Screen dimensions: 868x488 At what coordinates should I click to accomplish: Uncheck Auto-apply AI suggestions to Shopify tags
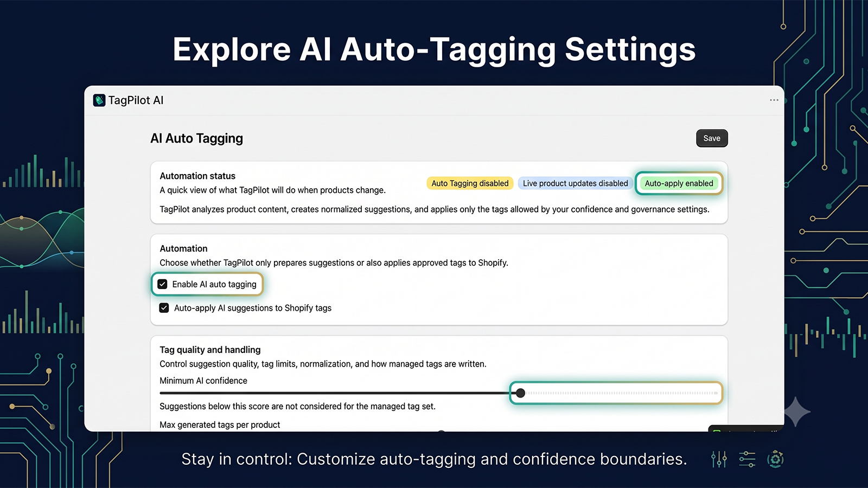[x=164, y=308]
